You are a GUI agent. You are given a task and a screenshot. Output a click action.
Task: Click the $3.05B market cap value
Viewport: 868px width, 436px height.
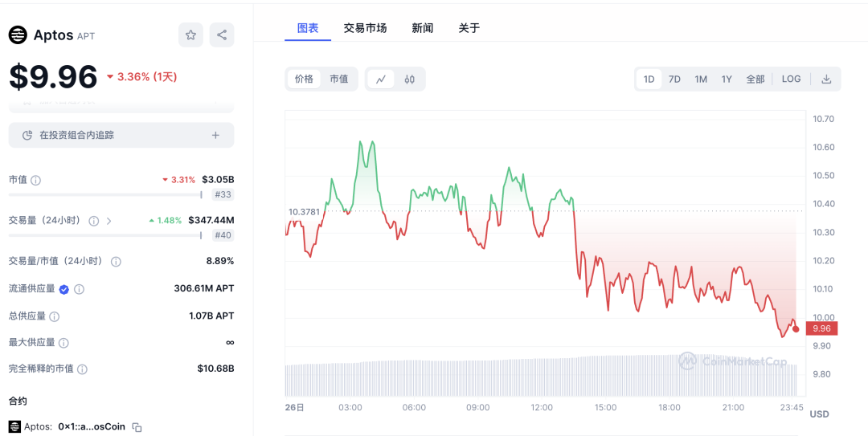pos(218,180)
